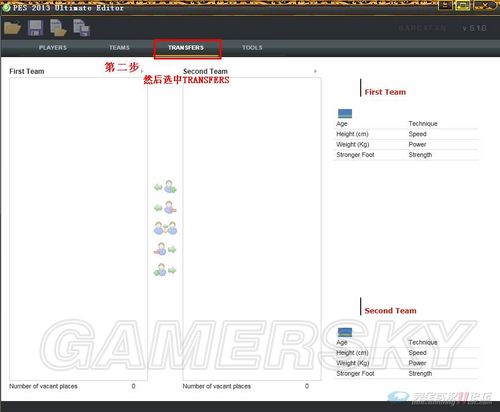
Task: Click bottom transfer-right icon with green plus
Action: point(165,270)
